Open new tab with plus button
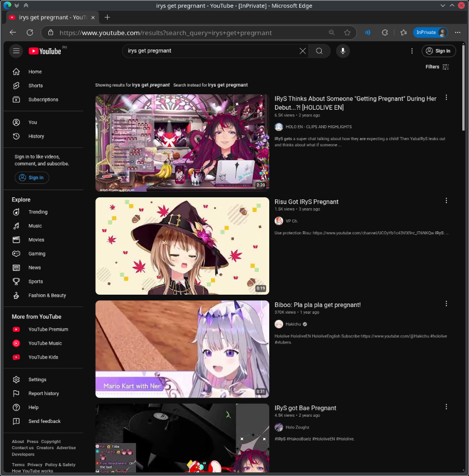The height and width of the screenshot is (476, 469). 107,18
